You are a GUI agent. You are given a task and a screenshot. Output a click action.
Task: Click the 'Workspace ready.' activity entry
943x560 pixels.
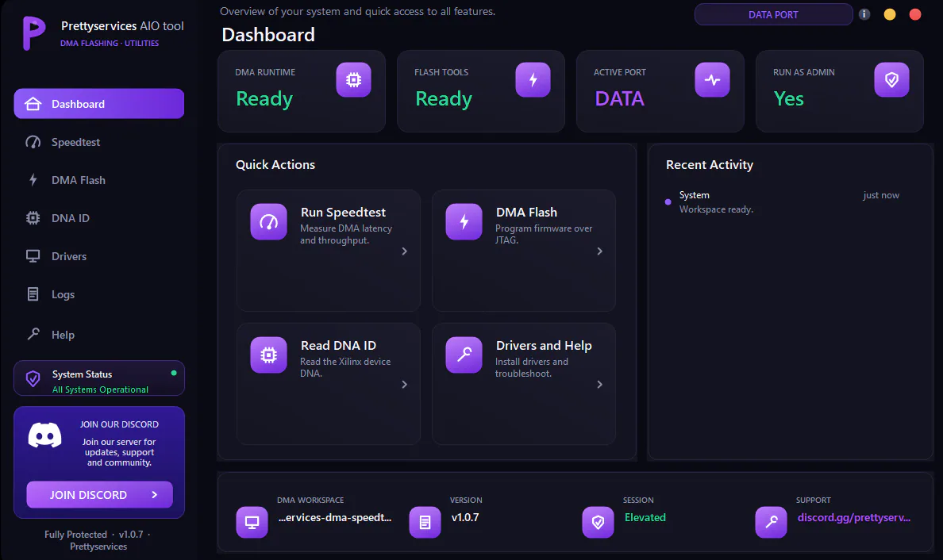(716, 209)
